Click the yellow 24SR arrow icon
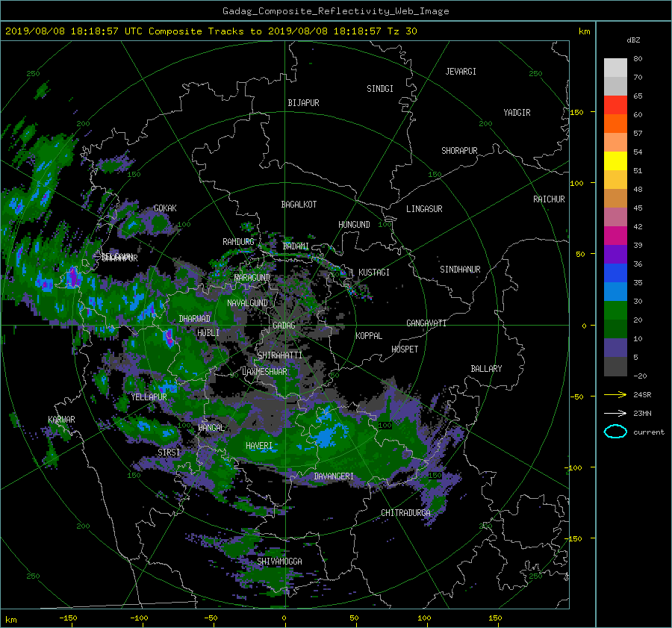This screenshot has height=628, width=672. [615, 394]
